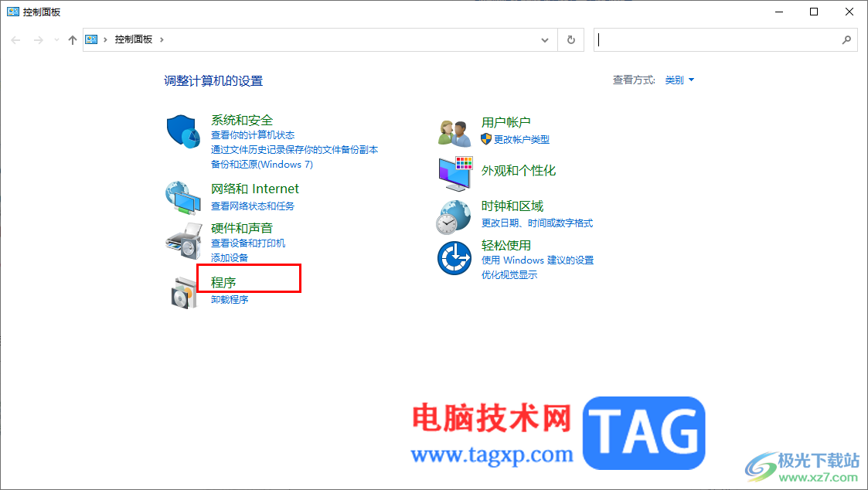
Task: Open the Appearance and Personalization monitor icon
Action: [x=455, y=173]
